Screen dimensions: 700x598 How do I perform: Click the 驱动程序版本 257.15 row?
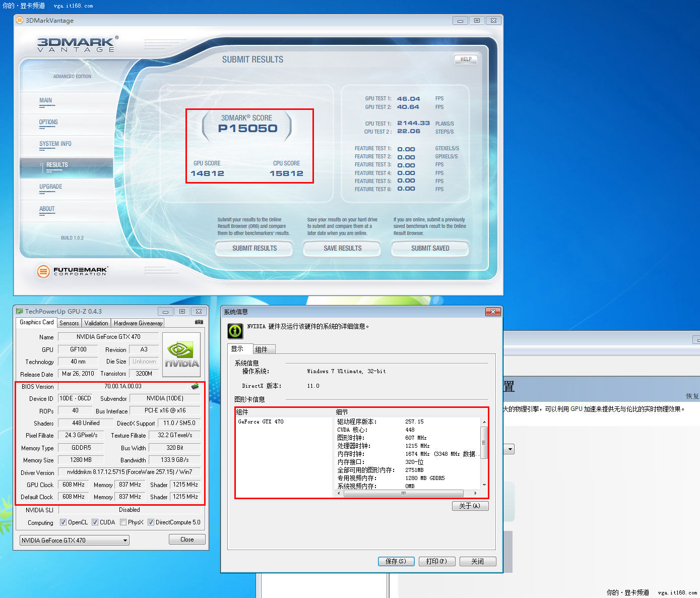[407, 422]
